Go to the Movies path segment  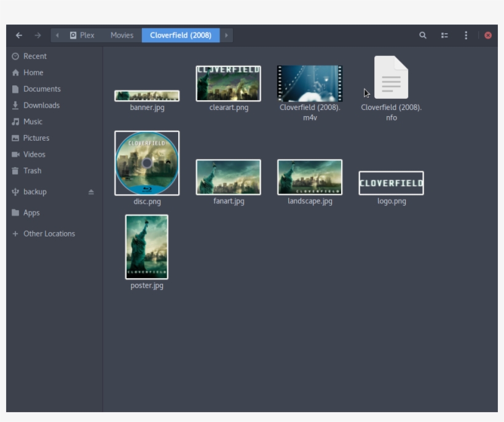(x=122, y=36)
